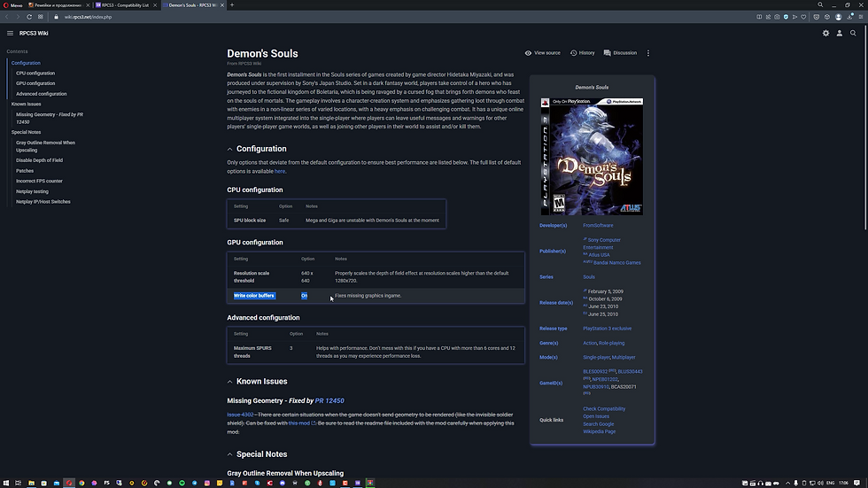
Task: Click the highlighted 'Write color buffers' text
Action: tap(254, 296)
